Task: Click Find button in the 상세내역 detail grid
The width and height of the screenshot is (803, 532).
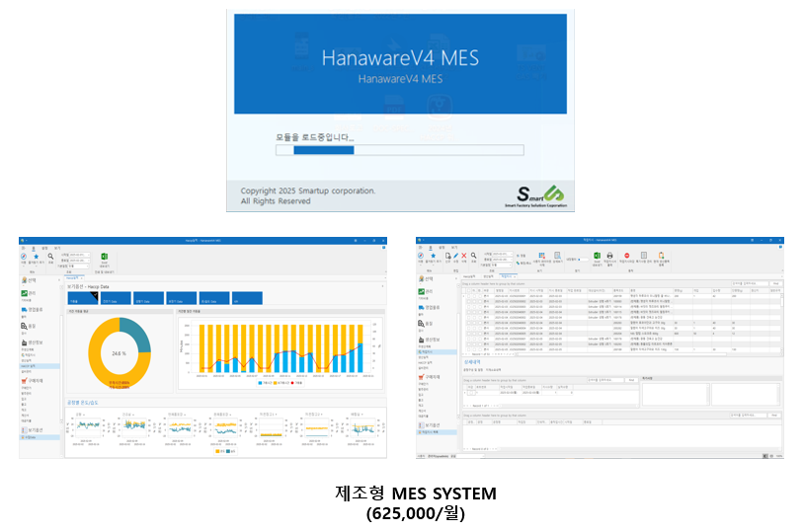Action: point(631,380)
